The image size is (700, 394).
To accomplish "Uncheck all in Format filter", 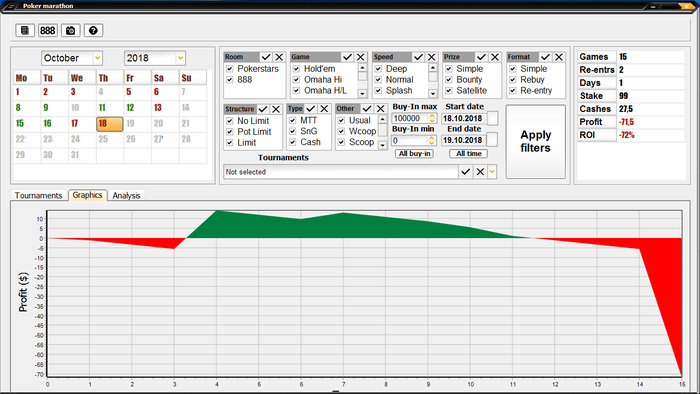I will pos(559,57).
